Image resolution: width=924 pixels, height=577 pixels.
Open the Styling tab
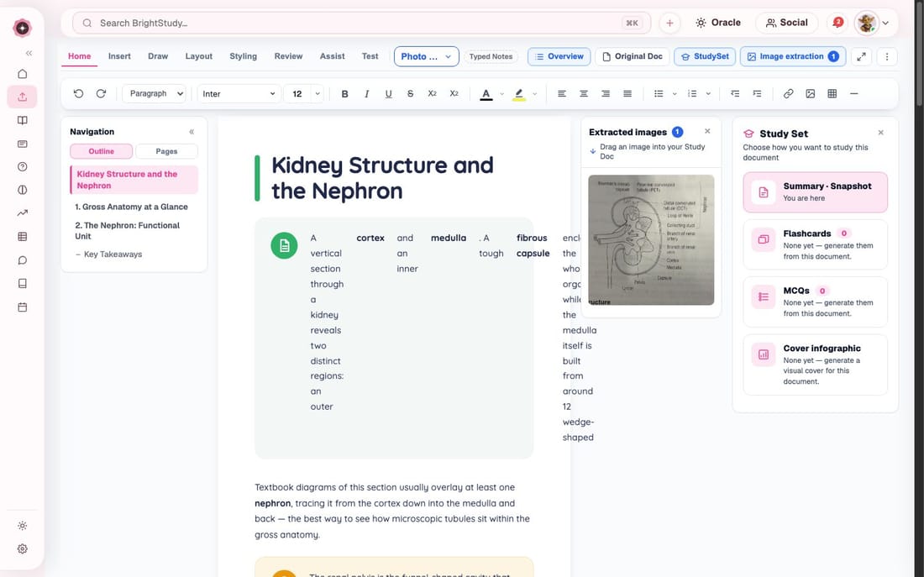click(x=243, y=56)
